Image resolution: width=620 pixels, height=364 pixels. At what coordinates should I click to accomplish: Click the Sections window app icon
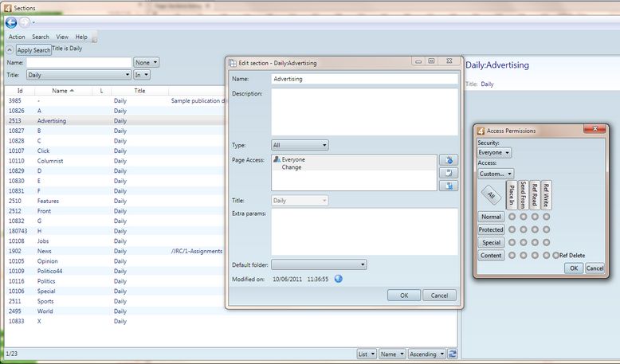(x=7, y=8)
